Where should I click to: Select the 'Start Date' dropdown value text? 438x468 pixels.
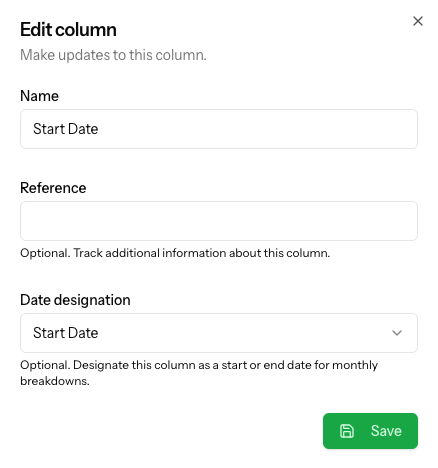(x=66, y=333)
